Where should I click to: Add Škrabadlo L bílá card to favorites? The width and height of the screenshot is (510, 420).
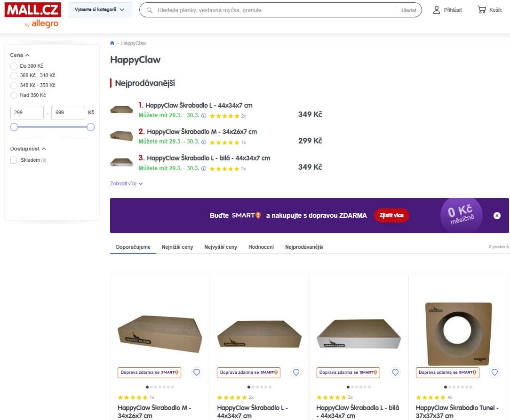[395, 372]
